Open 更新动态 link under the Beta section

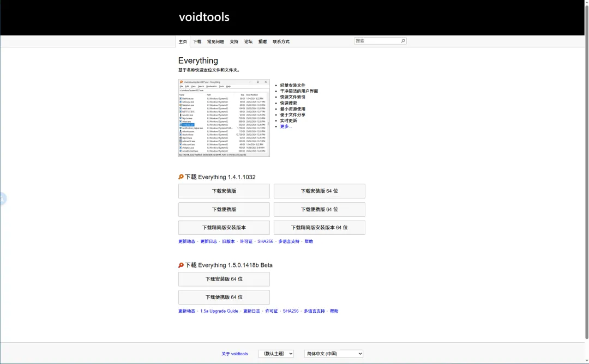coord(187,311)
